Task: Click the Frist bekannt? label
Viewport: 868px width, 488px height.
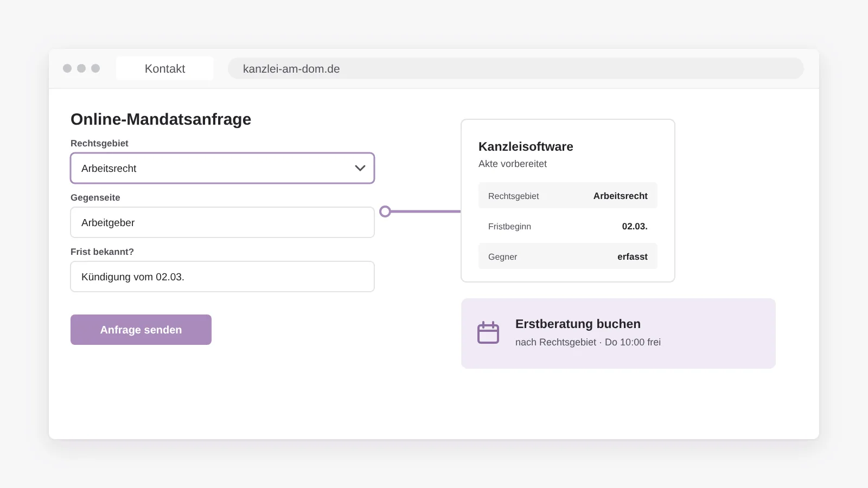Action: [x=102, y=252]
